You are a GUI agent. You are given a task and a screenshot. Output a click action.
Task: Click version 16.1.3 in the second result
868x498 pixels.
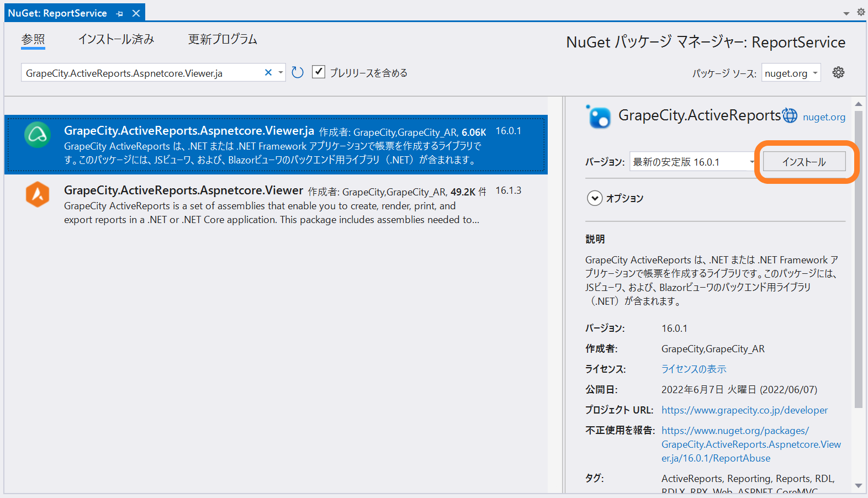[x=508, y=190]
